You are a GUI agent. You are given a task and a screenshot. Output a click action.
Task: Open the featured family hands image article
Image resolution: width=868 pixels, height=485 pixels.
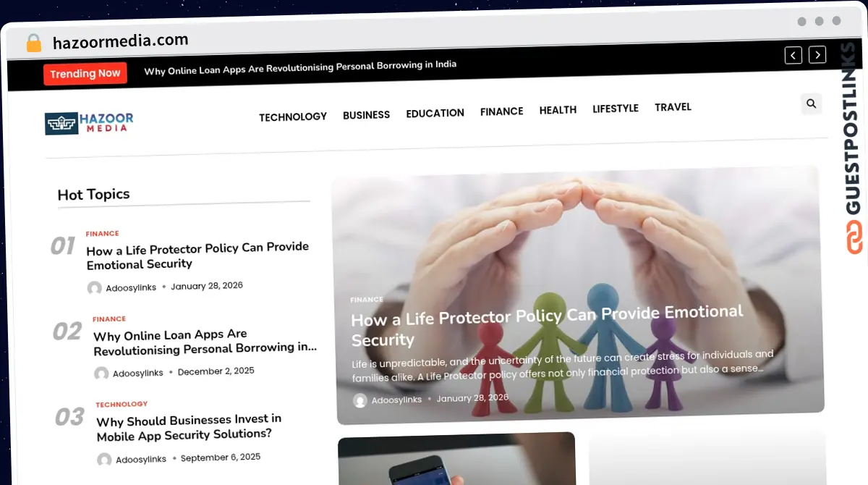tap(577, 293)
